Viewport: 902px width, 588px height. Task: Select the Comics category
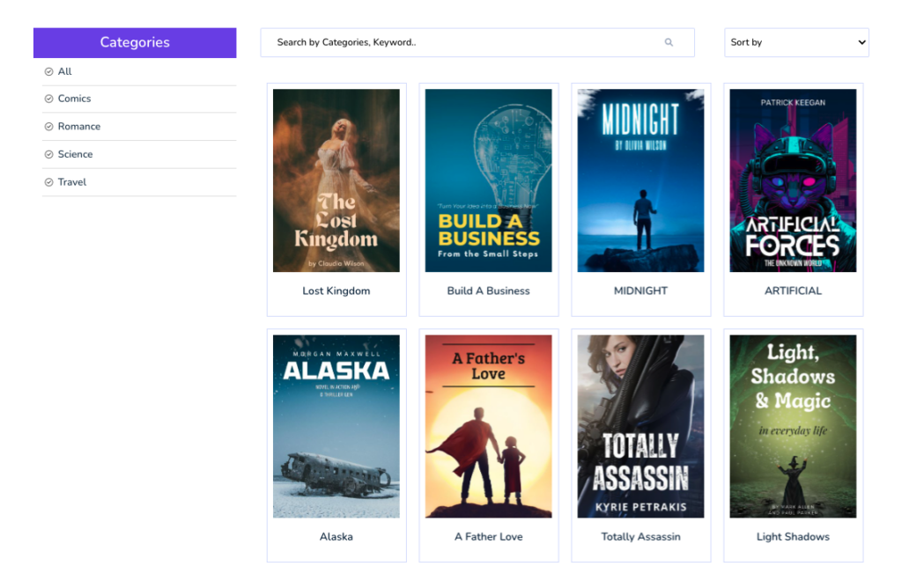(x=74, y=99)
